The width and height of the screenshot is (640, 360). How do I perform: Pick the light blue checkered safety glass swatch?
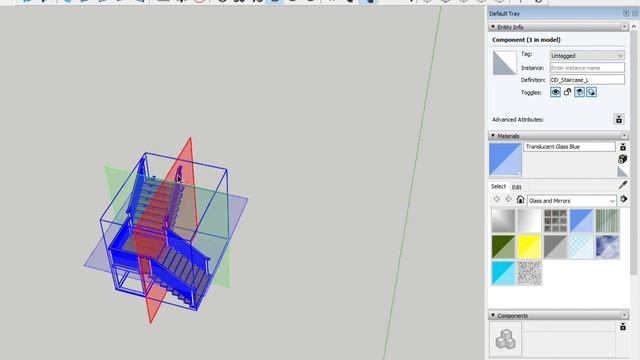[x=581, y=247]
